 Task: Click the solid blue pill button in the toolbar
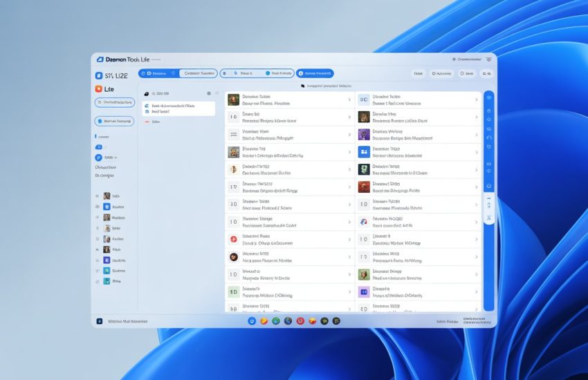point(315,73)
